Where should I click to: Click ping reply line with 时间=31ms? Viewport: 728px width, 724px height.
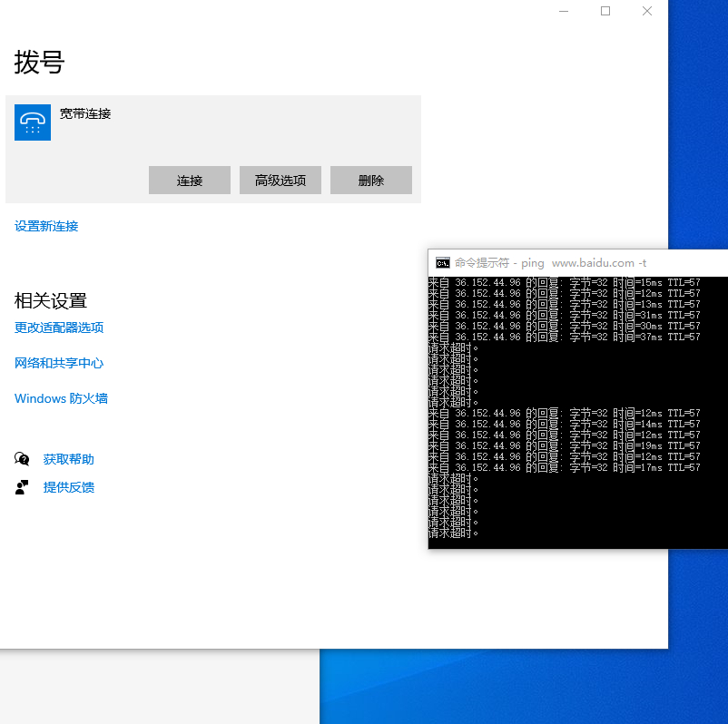coord(564,315)
